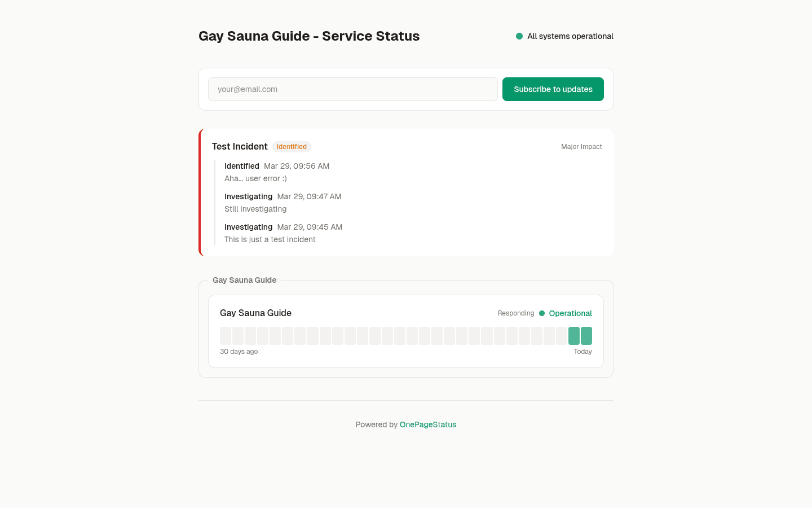This screenshot has height=508, width=812.
Task: Click the leftmost gray uptime bar
Action: 226,335
